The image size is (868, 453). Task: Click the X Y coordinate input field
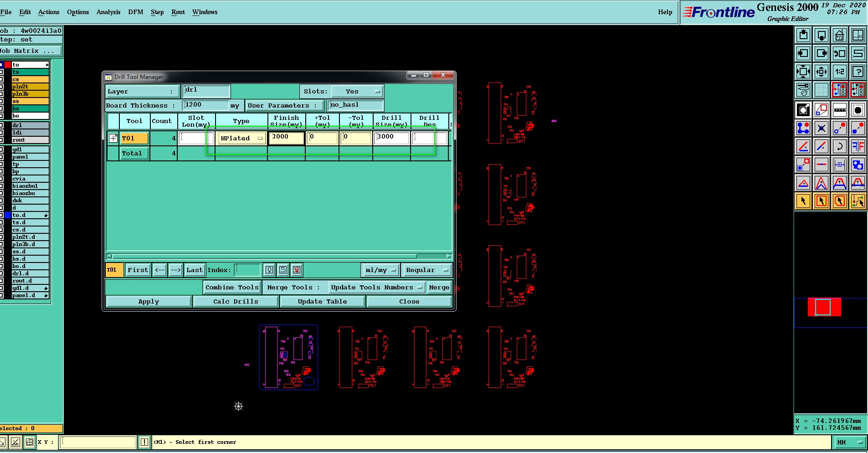click(x=98, y=442)
